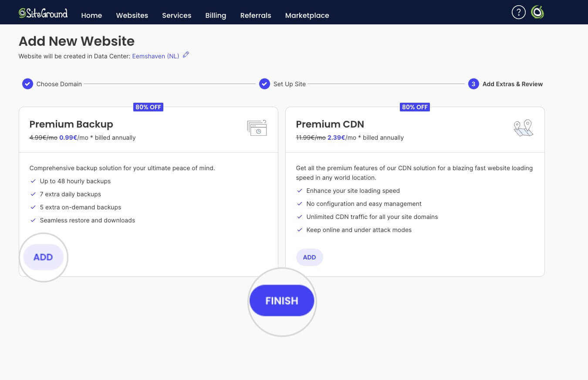The width and height of the screenshot is (588, 380).
Task: Click the Premium Backup illustration icon
Action: [257, 128]
